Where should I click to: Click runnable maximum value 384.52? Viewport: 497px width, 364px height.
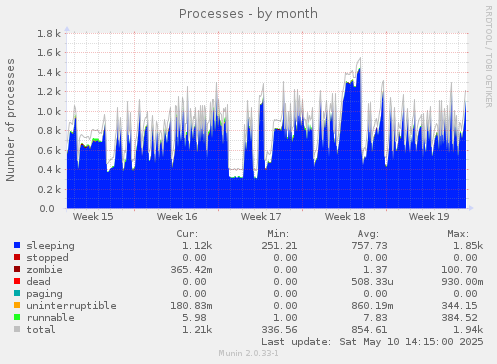pyautogui.click(x=460, y=318)
